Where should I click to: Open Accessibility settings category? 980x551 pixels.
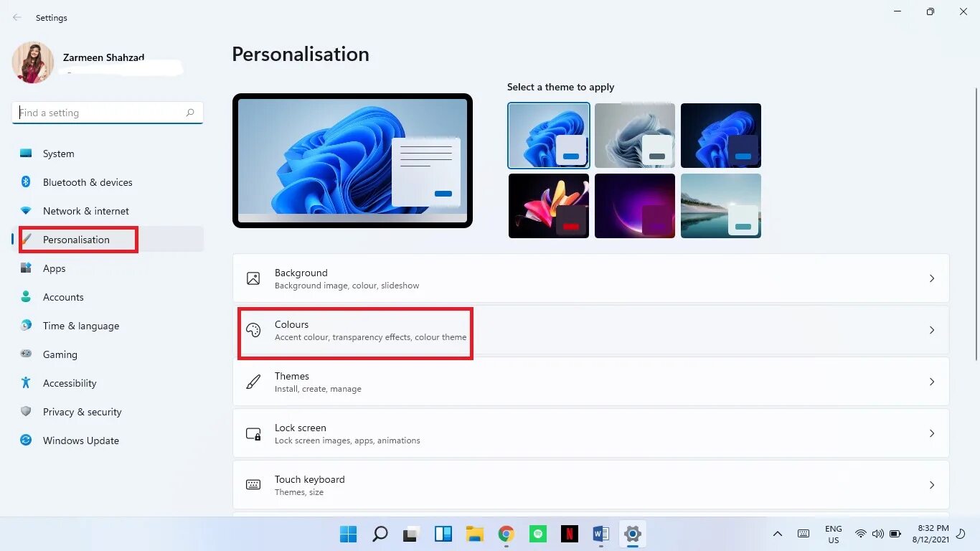108,383
